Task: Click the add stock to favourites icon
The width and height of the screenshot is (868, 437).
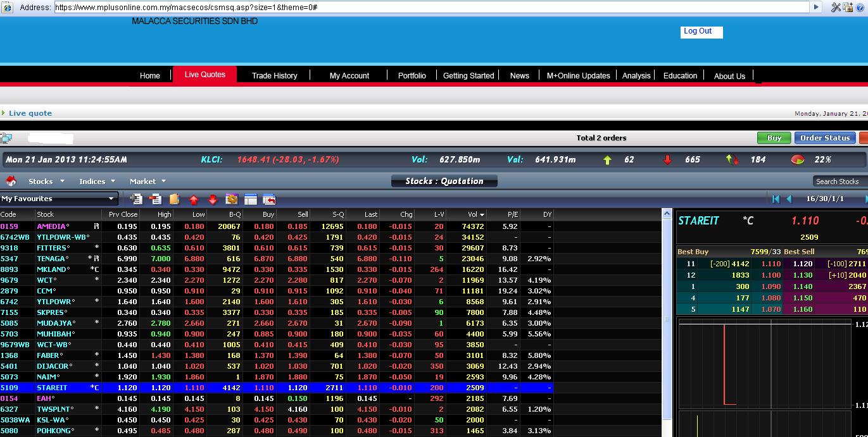Action: (137, 199)
